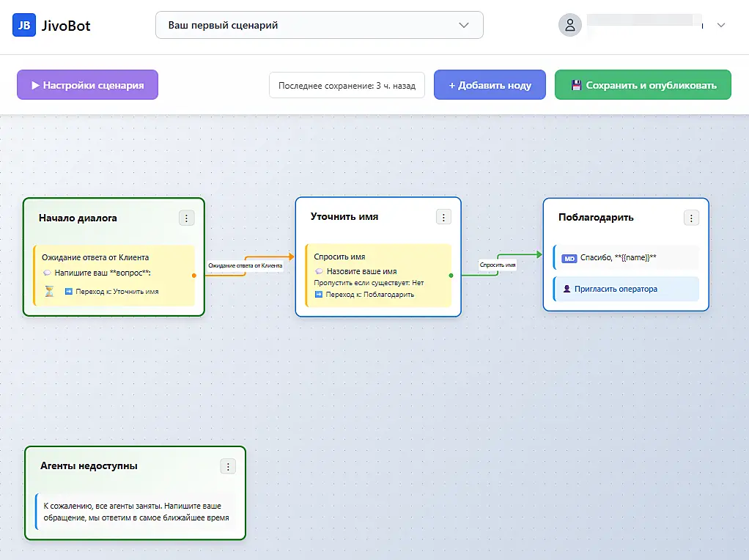Open three-dot menu on Поблагодарить node
Viewport: 749px width, 560px height.
point(691,218)
